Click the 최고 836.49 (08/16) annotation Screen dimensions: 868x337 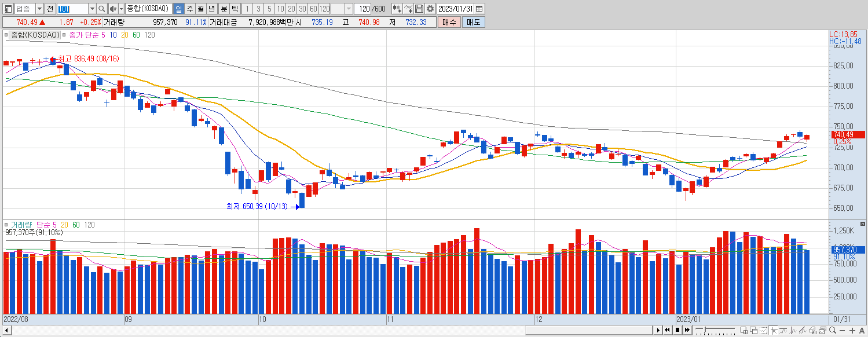88,58
